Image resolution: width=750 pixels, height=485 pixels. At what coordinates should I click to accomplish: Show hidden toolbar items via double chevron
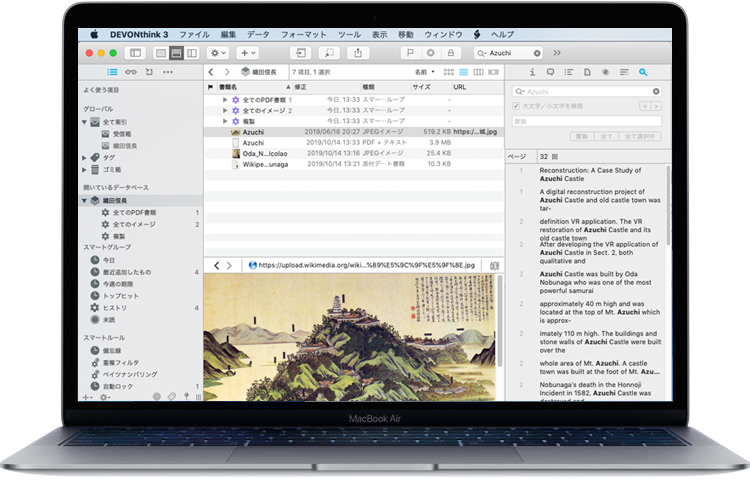(x=557, y=53)
